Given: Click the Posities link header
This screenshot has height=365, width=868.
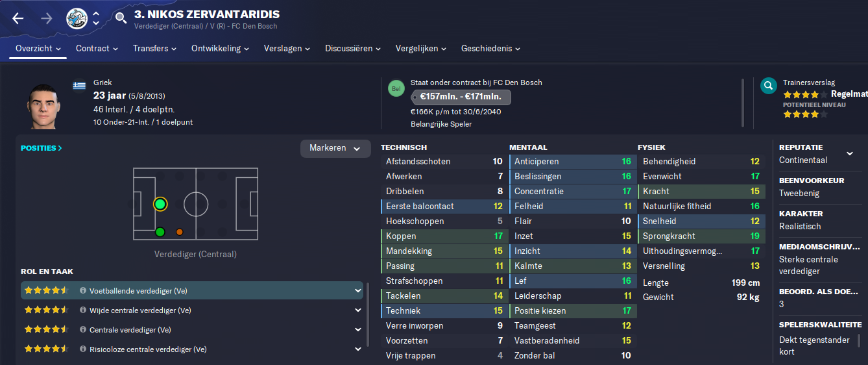Looking at the screenshot, I should [42, 148].
